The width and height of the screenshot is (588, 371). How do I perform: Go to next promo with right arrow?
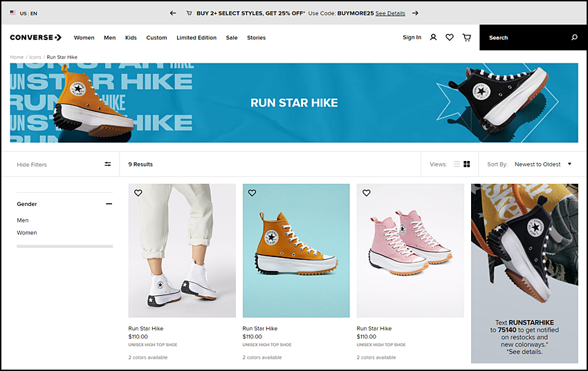(415, 13)
